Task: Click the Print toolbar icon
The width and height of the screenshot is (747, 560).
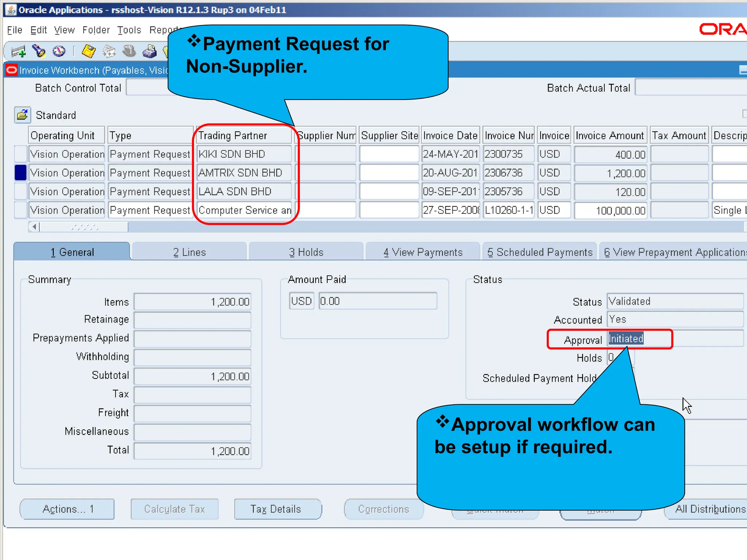Action: [149, 51]
